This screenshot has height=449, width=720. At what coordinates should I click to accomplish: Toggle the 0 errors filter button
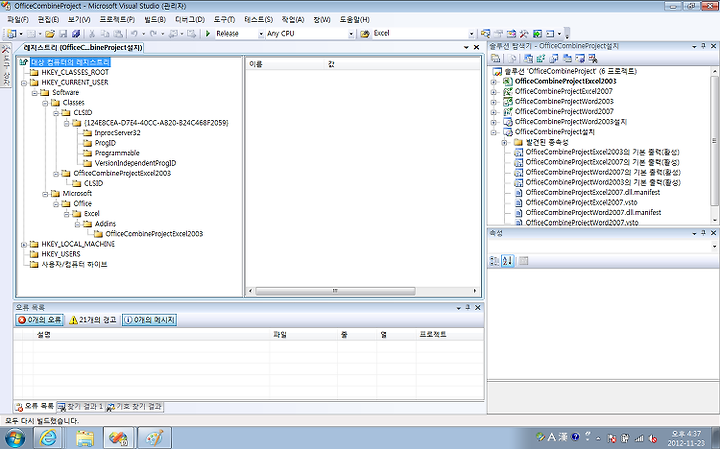click(x=39, y=320)
